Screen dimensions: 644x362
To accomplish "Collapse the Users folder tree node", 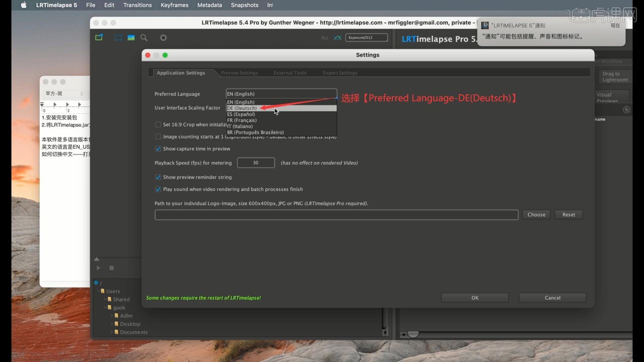I will pos(98,291).
